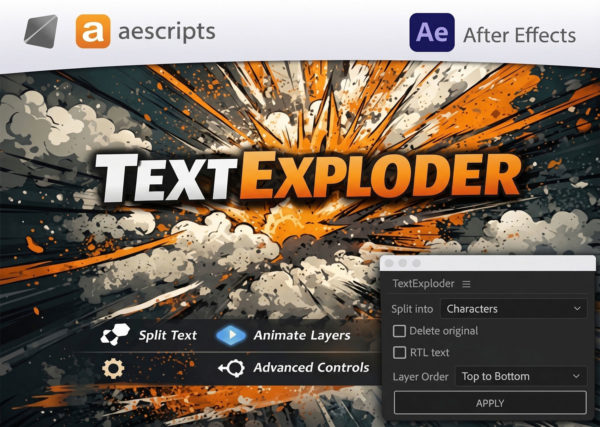
Task: Enable the Delete original checkbox
Action: click(x=399, y=331)
